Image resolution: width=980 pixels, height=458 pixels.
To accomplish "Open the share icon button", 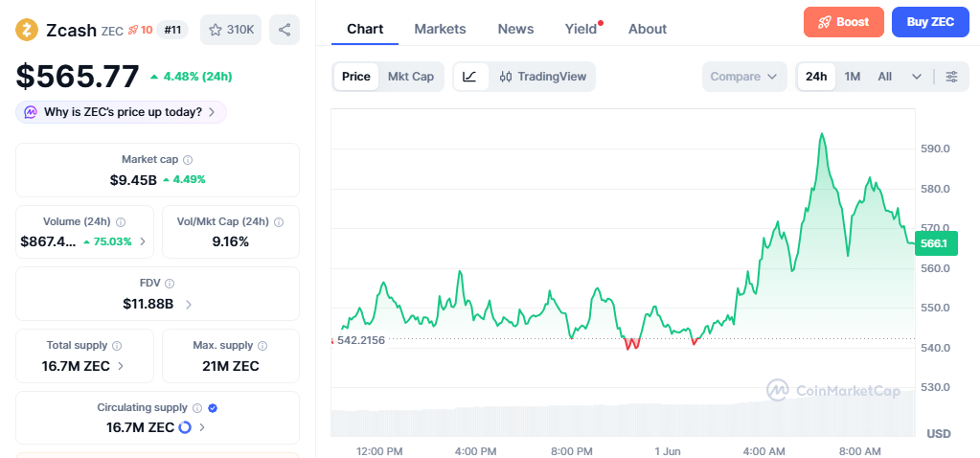I will tap(285, 30).
